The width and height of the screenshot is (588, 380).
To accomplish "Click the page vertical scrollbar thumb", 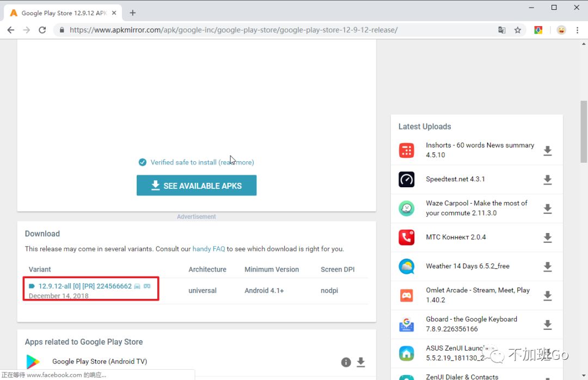I will [584, 131].
